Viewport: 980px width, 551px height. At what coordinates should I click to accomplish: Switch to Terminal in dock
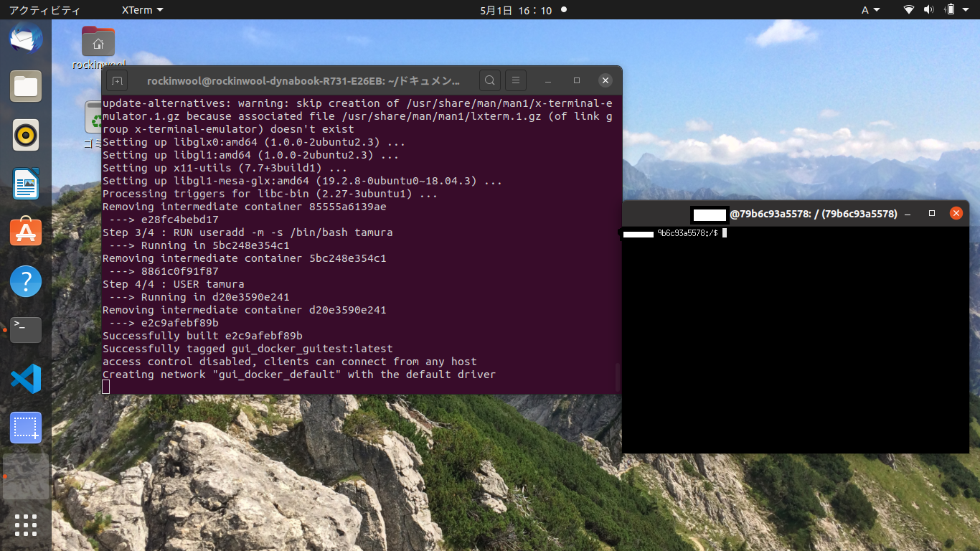coord(26,330)
